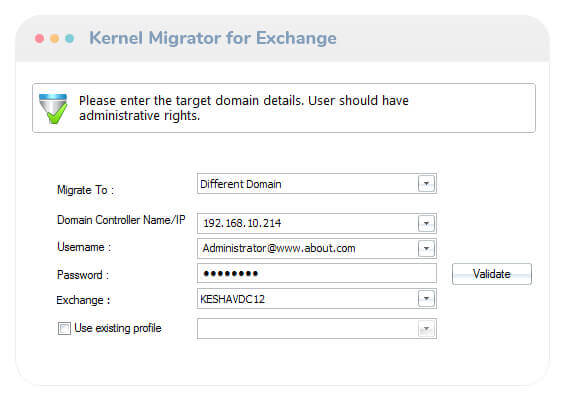Click the funnel with green checkmark icon
The image size is (565, 401).
click(53, 108)
